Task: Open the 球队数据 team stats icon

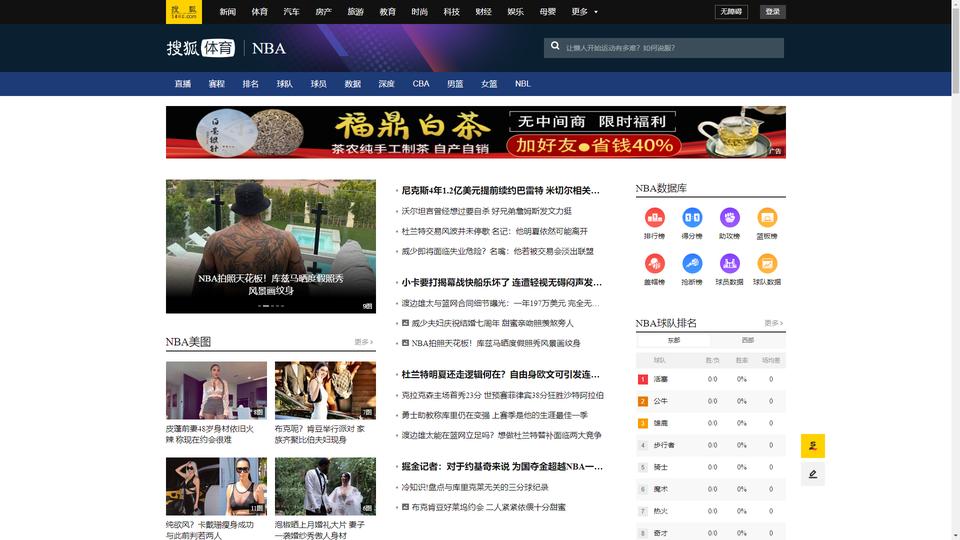Action: click(x=767, y=263)
